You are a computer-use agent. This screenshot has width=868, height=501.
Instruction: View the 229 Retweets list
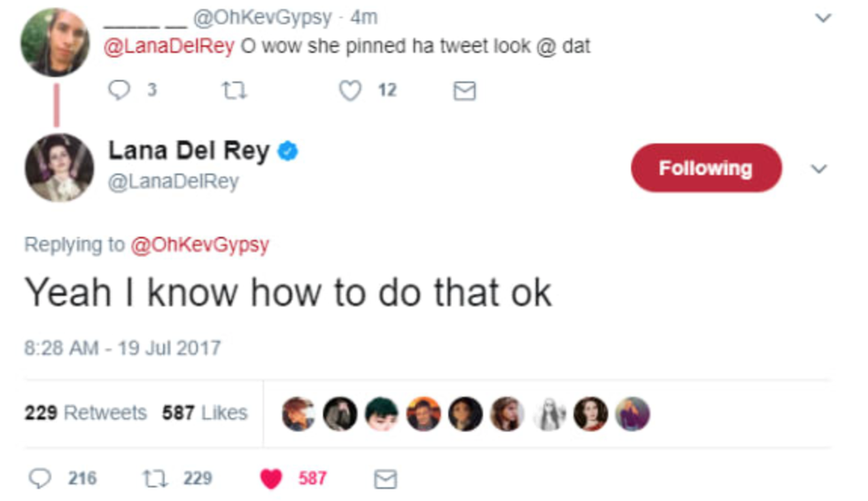click(85, 413)
